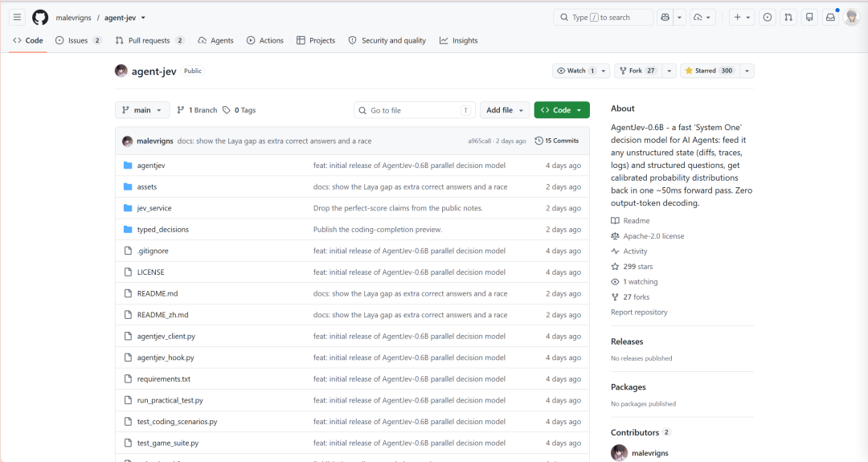
Task: Open the Activity link in About
Action: pos(629,251)
